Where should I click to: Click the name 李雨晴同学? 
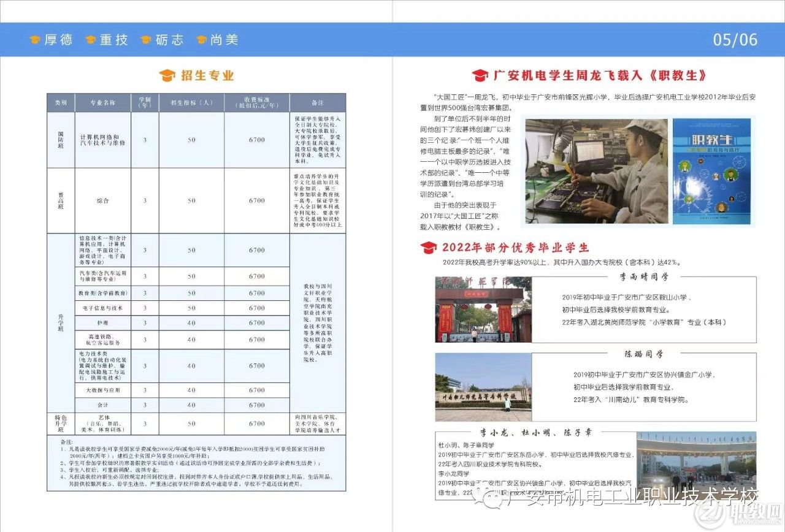point(643,278)
